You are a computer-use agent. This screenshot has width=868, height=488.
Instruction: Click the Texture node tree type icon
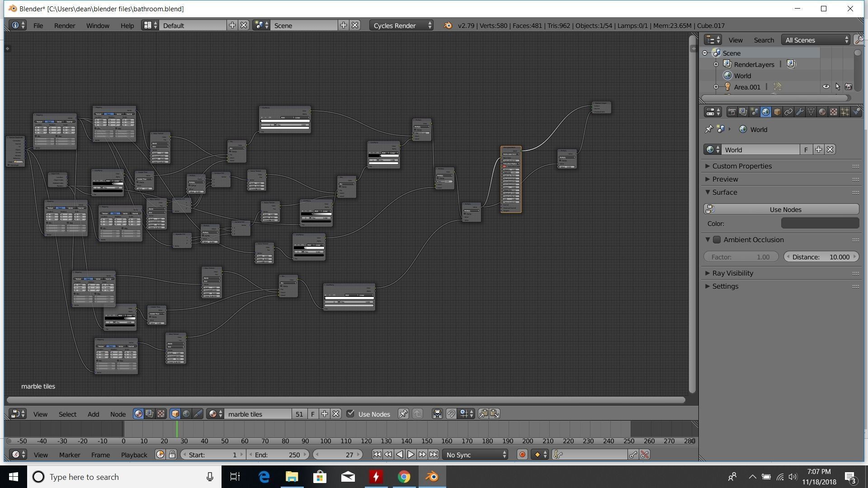[161, 414]
